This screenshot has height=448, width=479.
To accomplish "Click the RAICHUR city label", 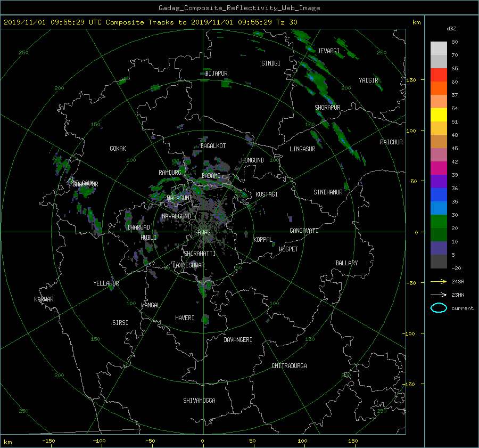I will coord(391,142).
